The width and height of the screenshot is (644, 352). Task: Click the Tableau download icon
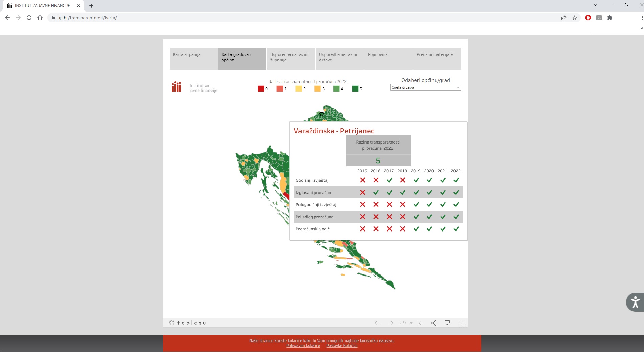447,323
